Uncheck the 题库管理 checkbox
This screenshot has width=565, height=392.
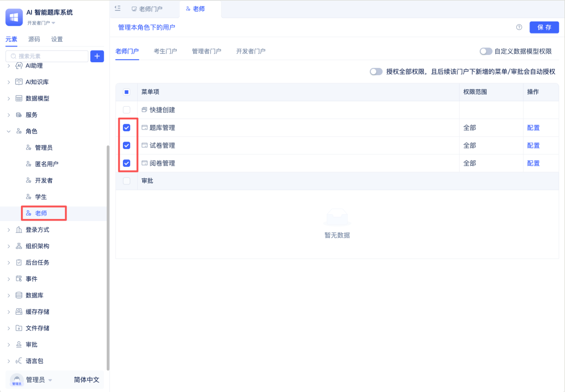pyautogui.click(x=127, y=128)
